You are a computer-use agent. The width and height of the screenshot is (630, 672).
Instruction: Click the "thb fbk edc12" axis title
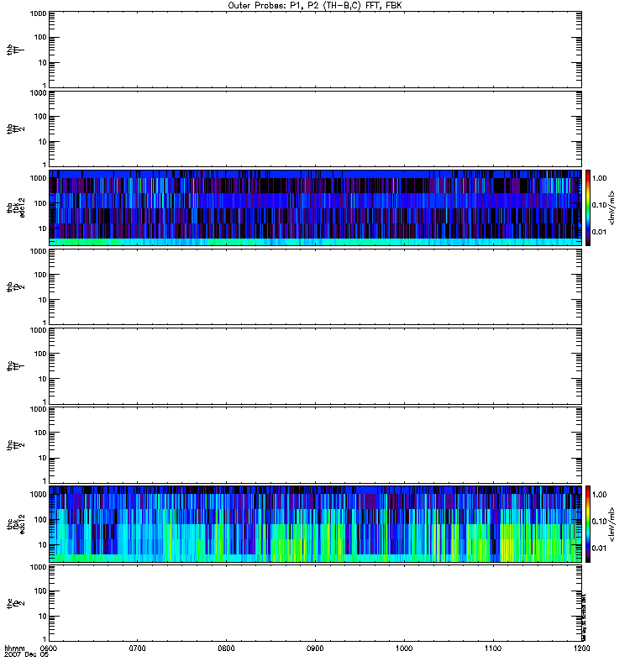click(15, 207)
